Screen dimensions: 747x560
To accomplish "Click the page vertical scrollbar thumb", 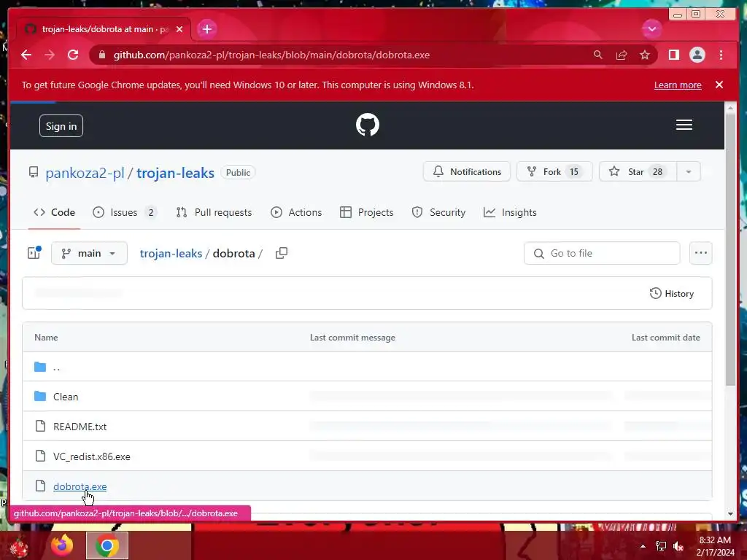I will [x=730, y=249].
